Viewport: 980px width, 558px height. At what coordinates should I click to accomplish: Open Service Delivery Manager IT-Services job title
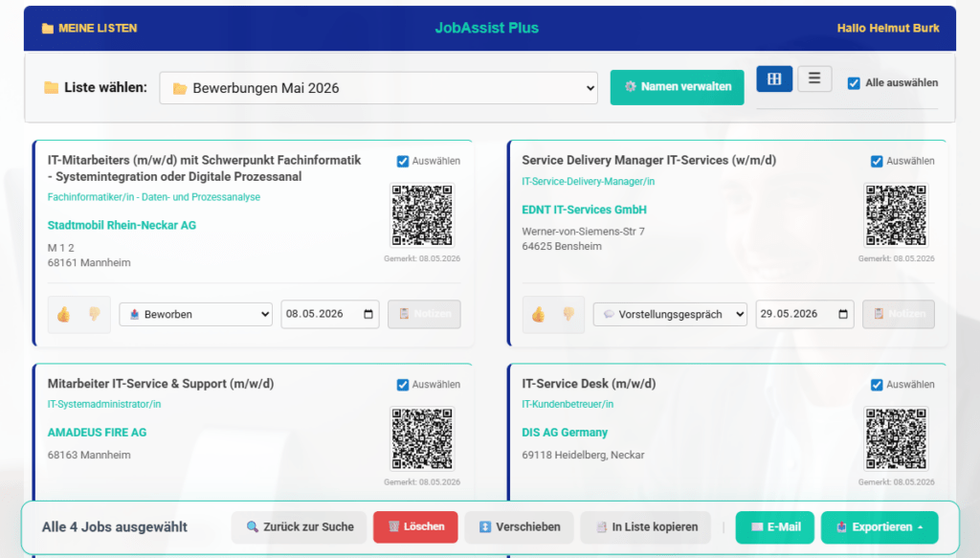click(x=649, y=160)
